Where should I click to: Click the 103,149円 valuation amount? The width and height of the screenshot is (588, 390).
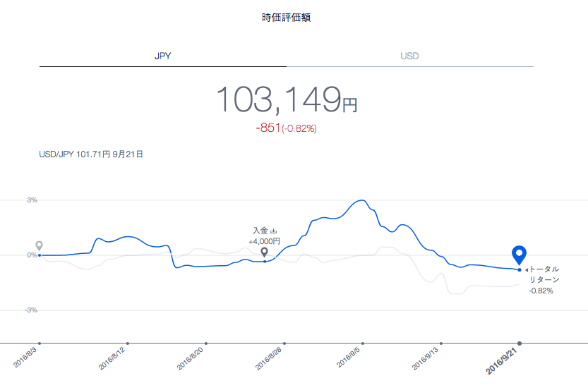click(x=287, y=99)
